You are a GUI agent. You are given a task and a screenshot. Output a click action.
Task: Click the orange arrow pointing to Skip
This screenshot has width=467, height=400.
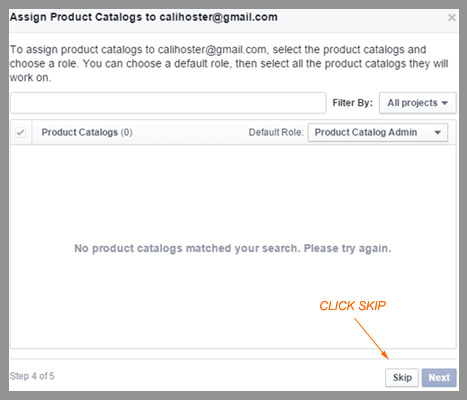[x=371, y=339]
